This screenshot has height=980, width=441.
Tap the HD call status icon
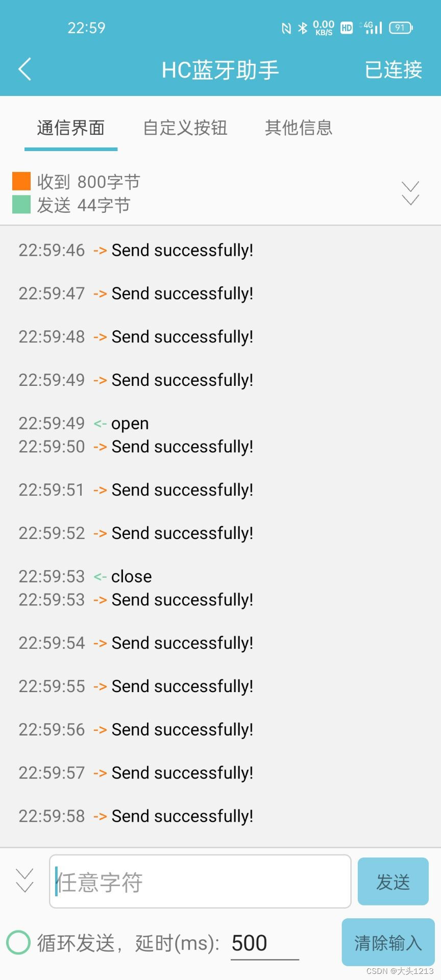pyautogui.click(x=347, y=28)
